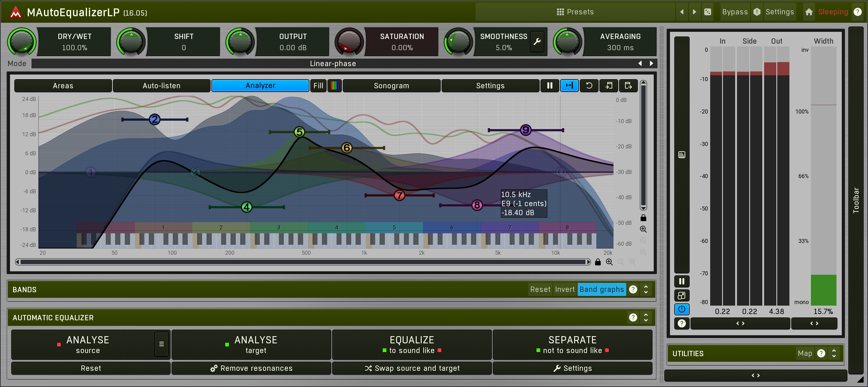The height and width of the screenshot is (387, 868).
Task: Toggle the Sleeping indicator
Action: coord(833,12)
